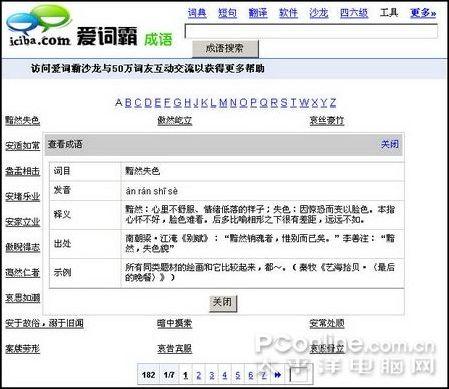Image resolution: width=449 pixels, height=389 pixels.
Task: Go to page 5 in pagination
Action: tap(238, 375)
